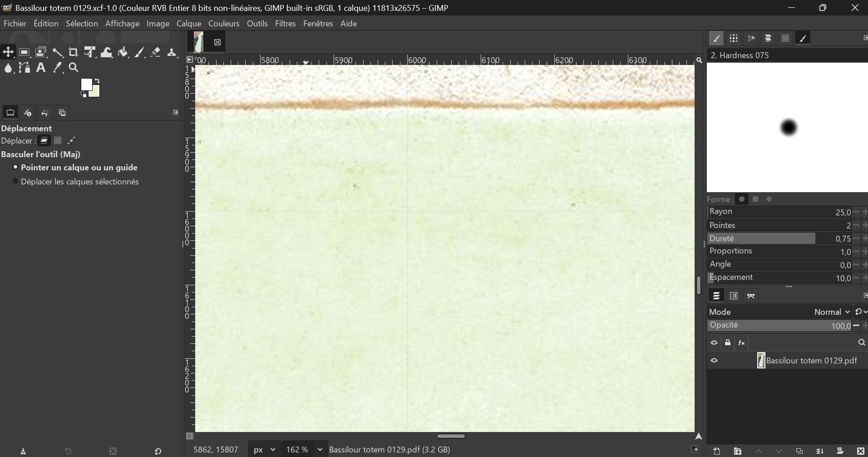
Task: Create a new layer group
Action: pyautogui.click(x=738, y=451)
